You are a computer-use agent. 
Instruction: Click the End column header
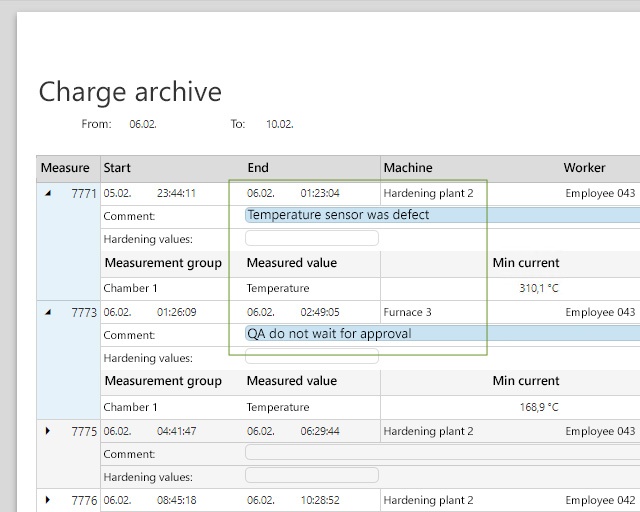[258, 168]
